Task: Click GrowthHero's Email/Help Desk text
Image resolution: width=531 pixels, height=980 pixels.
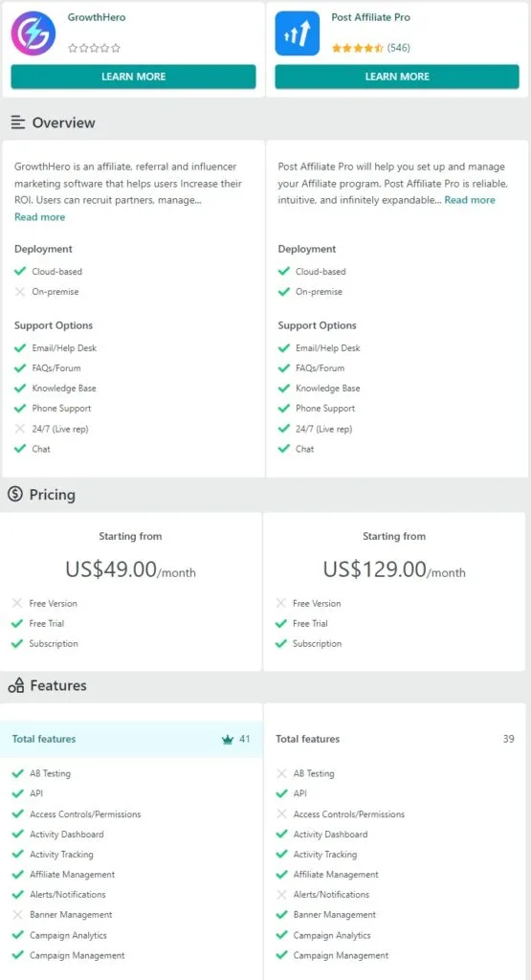Action: pos(64,347)
